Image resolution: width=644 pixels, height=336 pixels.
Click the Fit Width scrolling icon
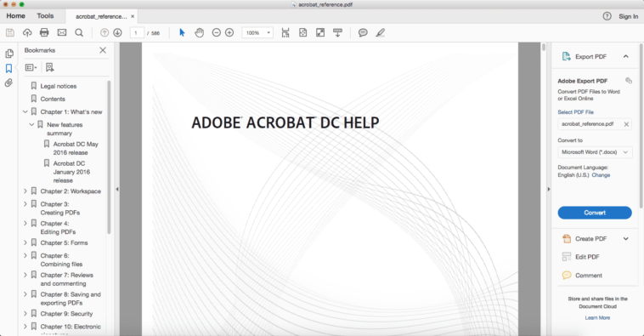[x=285, y=32]
